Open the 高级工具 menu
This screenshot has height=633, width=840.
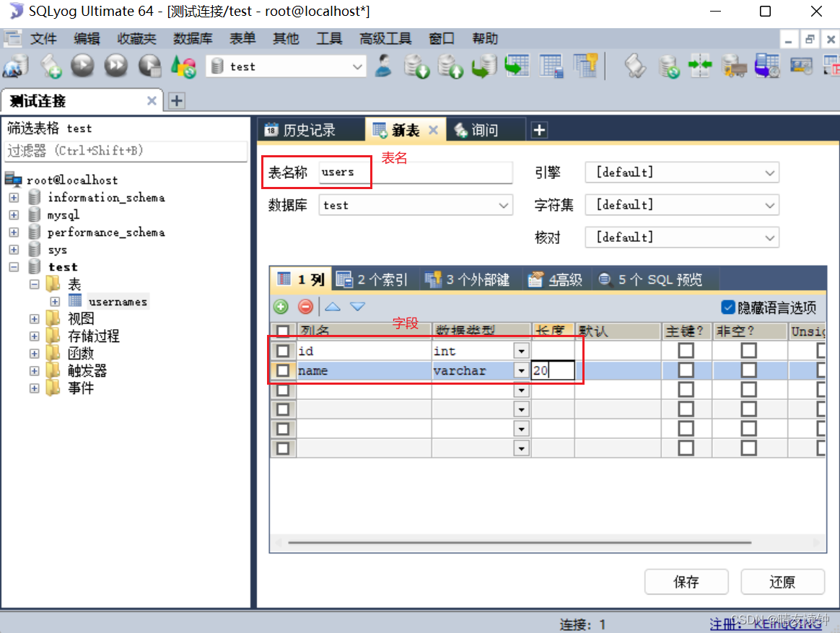tap(385, 38)
